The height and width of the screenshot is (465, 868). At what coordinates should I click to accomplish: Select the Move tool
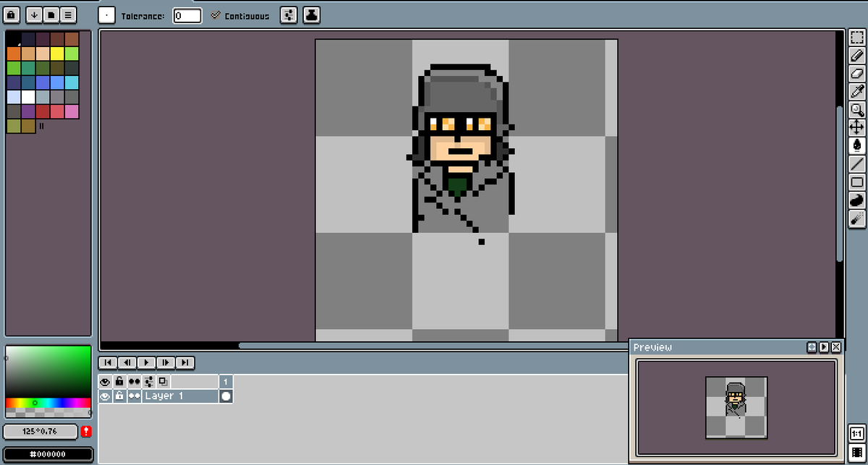(857, 127)
